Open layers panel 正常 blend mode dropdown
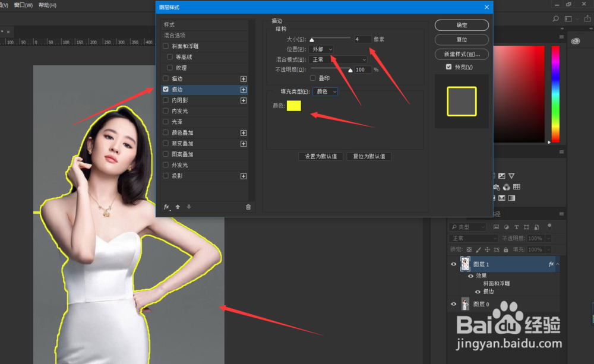This screenshot has height=364, width=594. [x=473, y=238]
